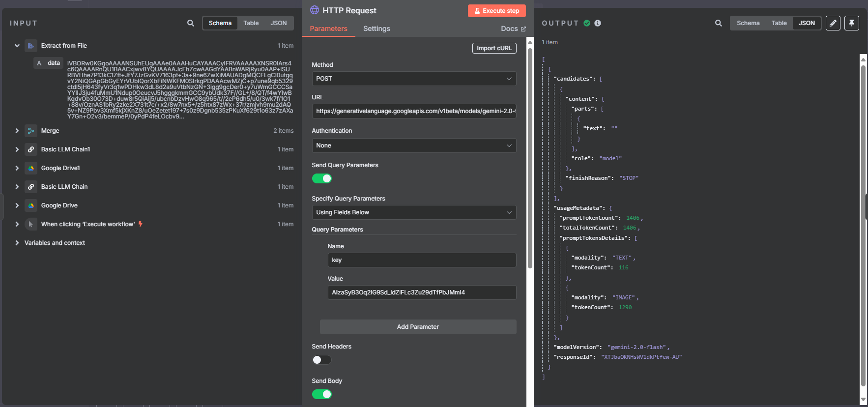The width and height of the screenshot is (868, 407).
Task: Click the Basic LLM Chain link icon
Action: [31, 187]
